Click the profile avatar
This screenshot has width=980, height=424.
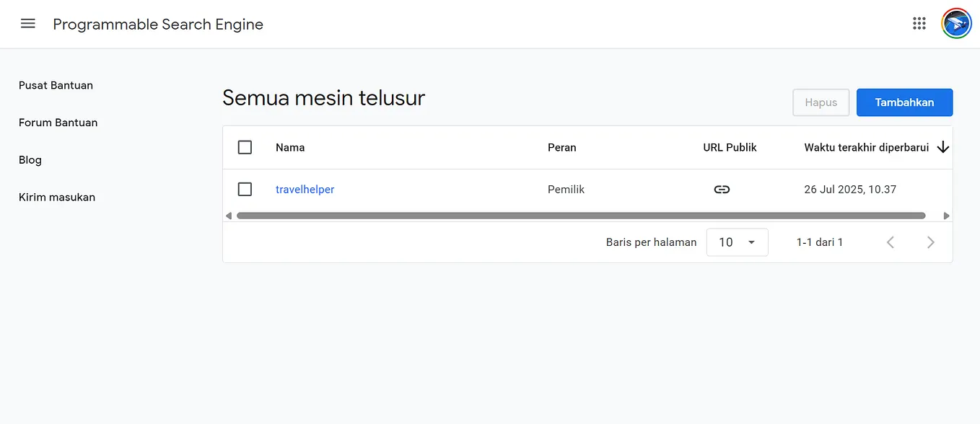coord(955,23)
